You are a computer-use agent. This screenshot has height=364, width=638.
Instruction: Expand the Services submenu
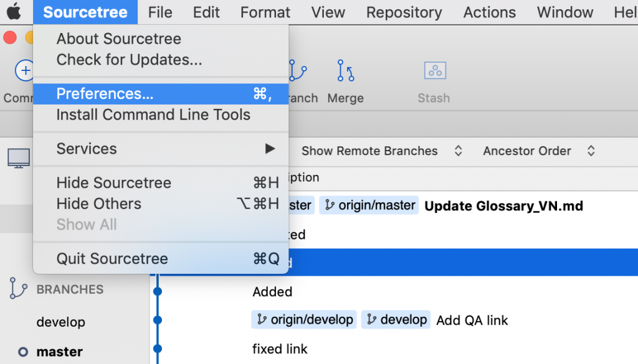[161, 149]
